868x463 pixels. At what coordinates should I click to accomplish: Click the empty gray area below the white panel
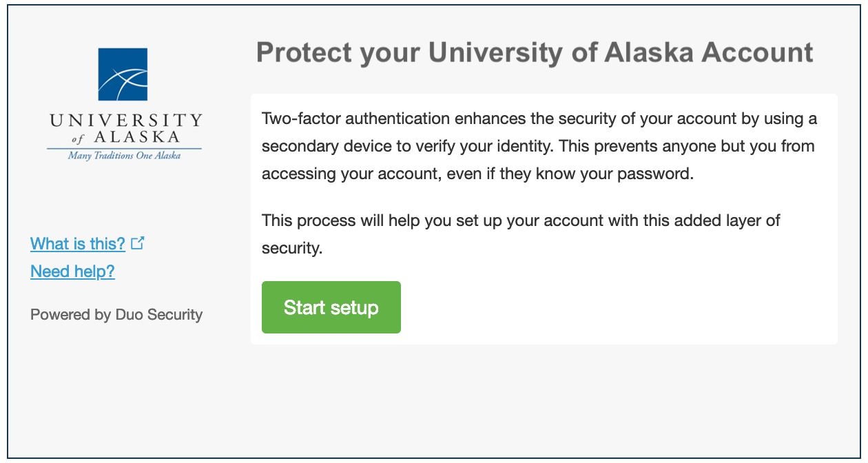tap(544, 400)
